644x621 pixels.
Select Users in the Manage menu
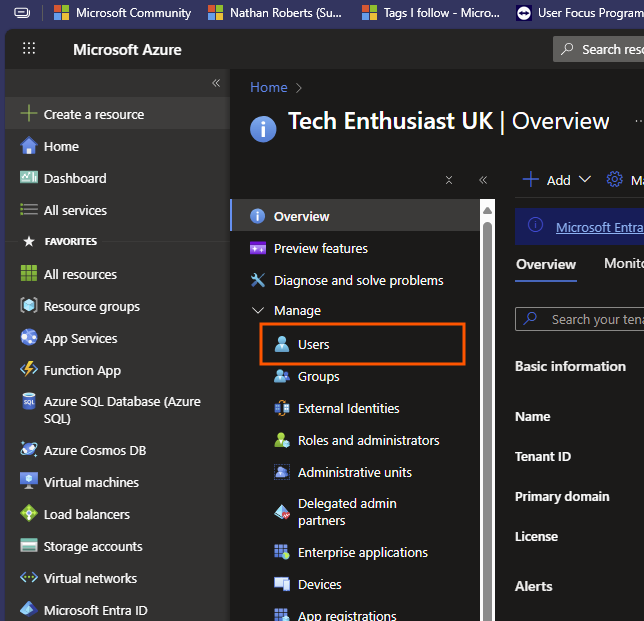(313, 344)
